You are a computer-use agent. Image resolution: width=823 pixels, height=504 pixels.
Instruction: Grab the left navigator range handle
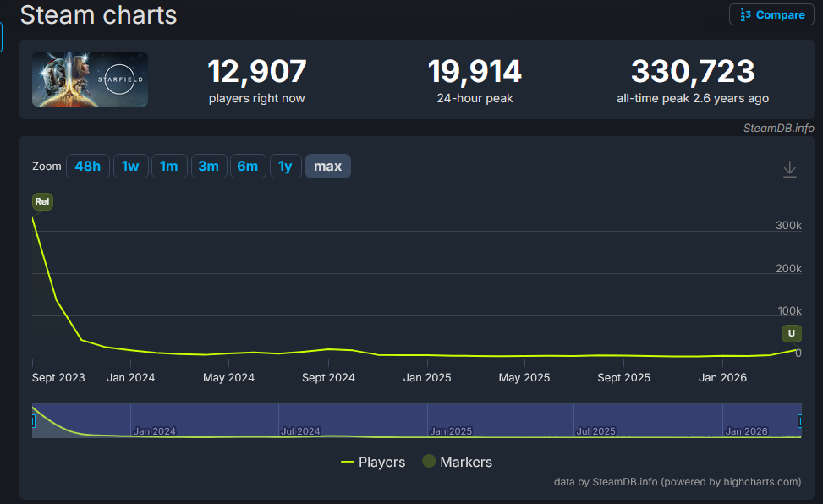click(33, 420)
